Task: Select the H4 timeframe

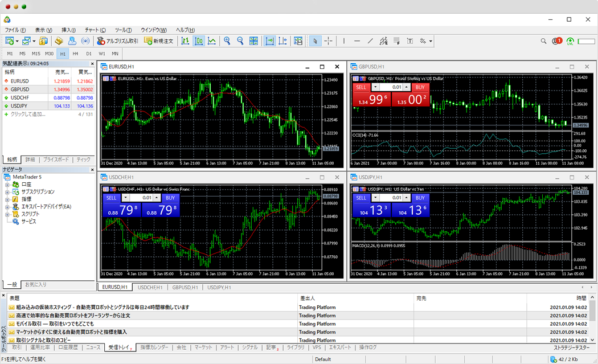Action: 75,54
